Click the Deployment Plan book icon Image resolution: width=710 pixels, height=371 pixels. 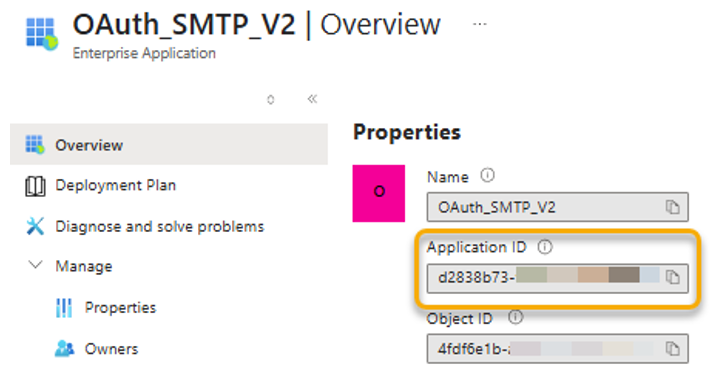(35, 186)
